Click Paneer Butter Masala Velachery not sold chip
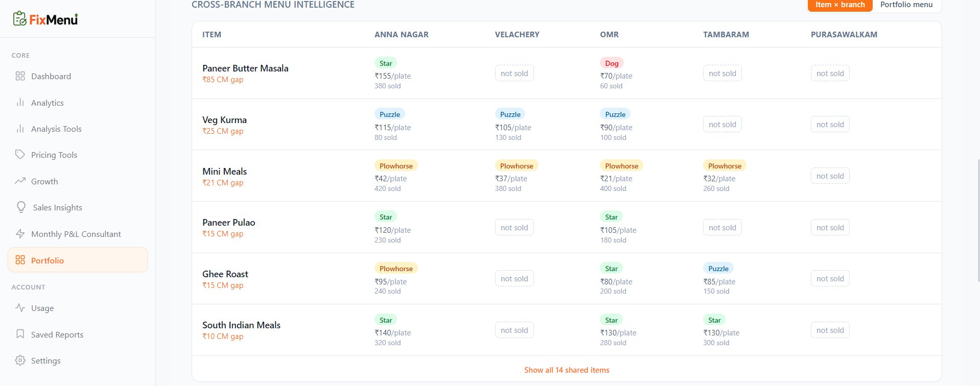 [x=515, y=73]
